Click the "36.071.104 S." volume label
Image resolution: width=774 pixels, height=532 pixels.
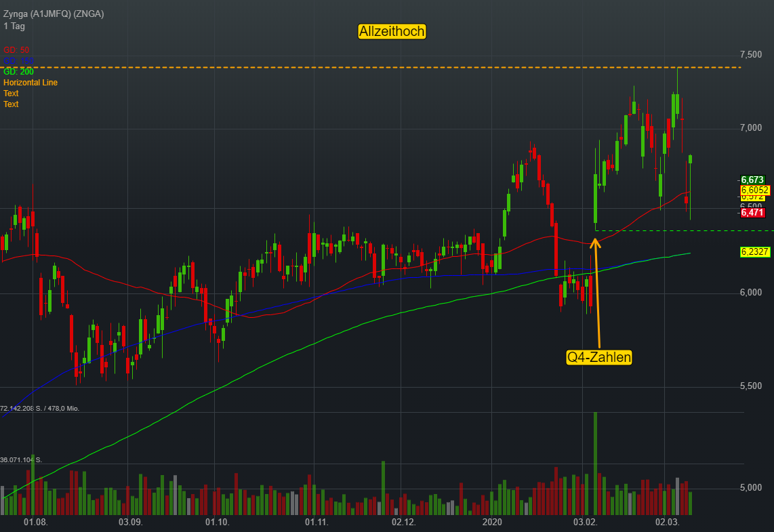click(21, 460)
